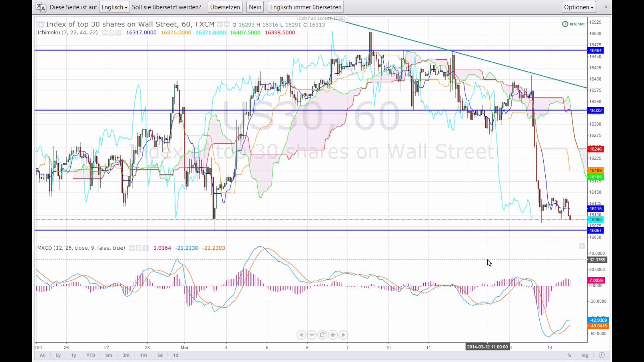Open the Optionen dropdown menu

click(579, 7)
